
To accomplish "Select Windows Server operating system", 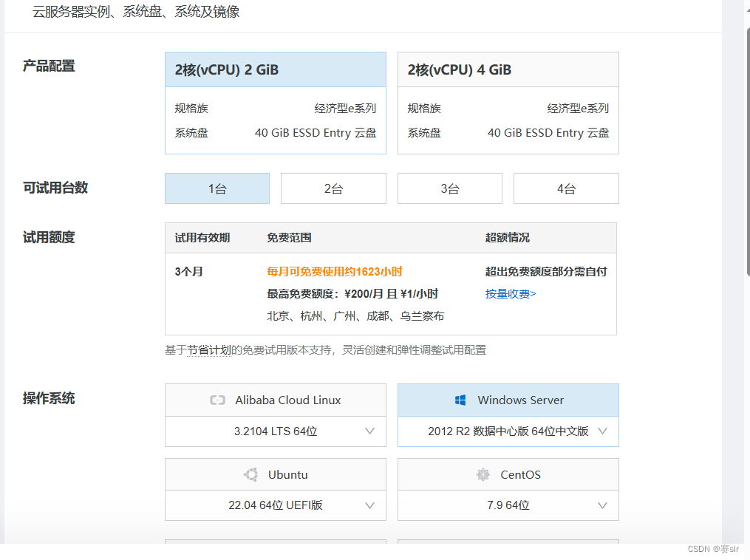I will pyautogui.click(x=508, y=400).
